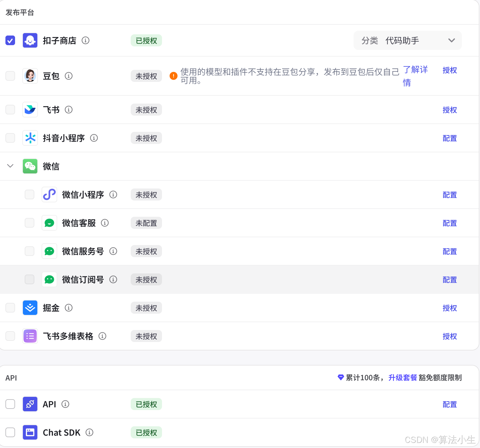Open info tooltip next to 扣子商店
480x448 pixels.
(x=86, y=40)
